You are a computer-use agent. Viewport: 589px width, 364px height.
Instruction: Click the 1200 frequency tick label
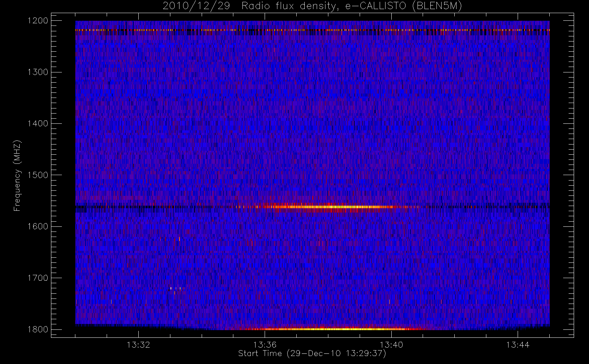[38, 21]
